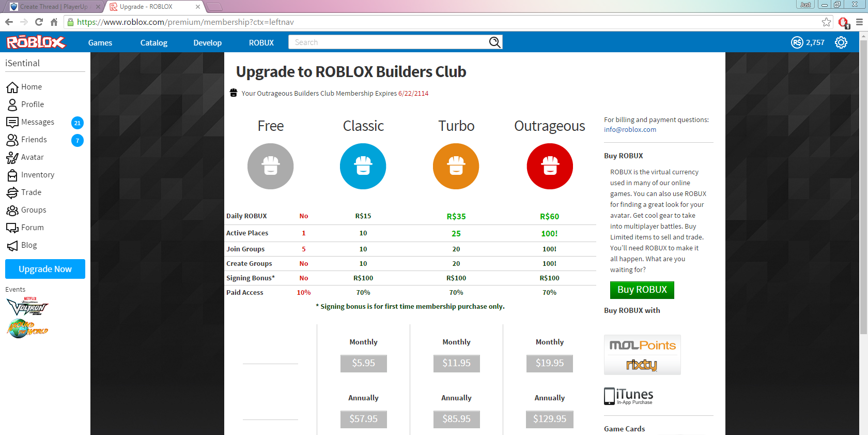The height and width of the screenshot is (435, 868).
Task: Click the Inventory bag icon
Action: 12,175
